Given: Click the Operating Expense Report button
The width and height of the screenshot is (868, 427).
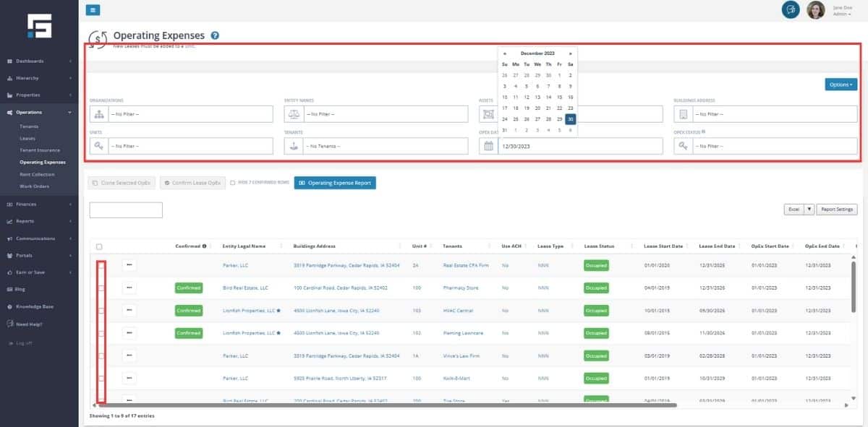Looking at the screenshot, I should coord(335,183).
